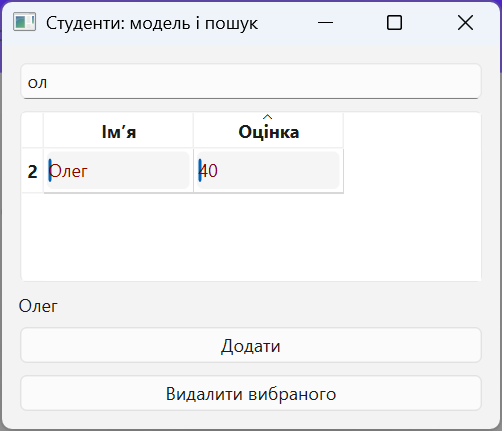Sort table by the Ім'я column header
Image resolution: width=502 pixels, height=431 pixels.
(x=118, y=131)
